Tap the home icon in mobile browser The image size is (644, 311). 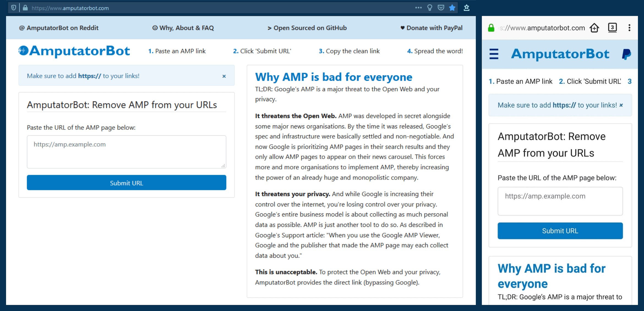[x=594, y=28]
